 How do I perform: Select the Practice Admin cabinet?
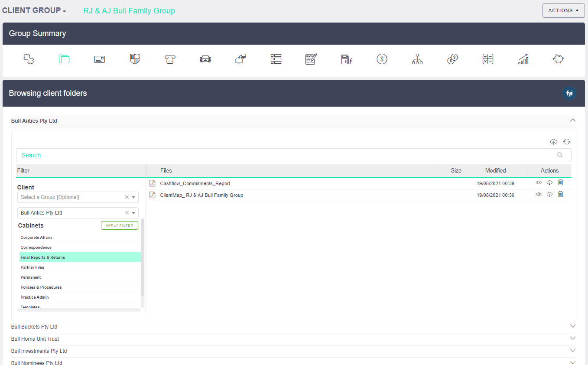(x=80, y=297)
